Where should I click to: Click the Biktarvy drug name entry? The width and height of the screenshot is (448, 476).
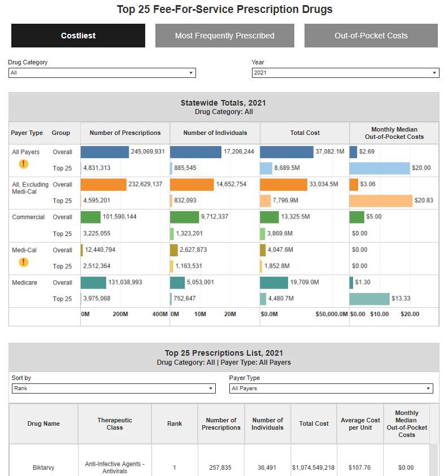pos(43,468)
